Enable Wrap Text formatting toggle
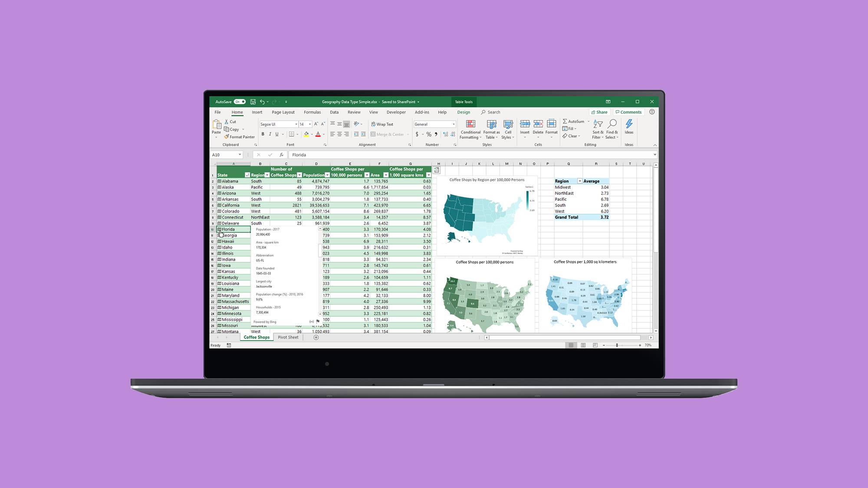The height and width of the screenshot is (488, 868). pyautogui.click(x=382, y=123)
